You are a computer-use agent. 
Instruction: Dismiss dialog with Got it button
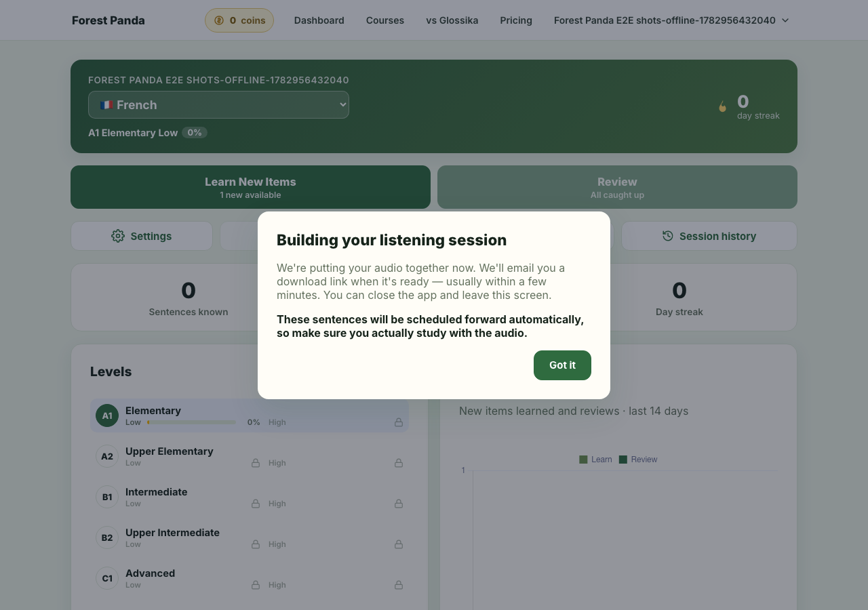[562, 365]
